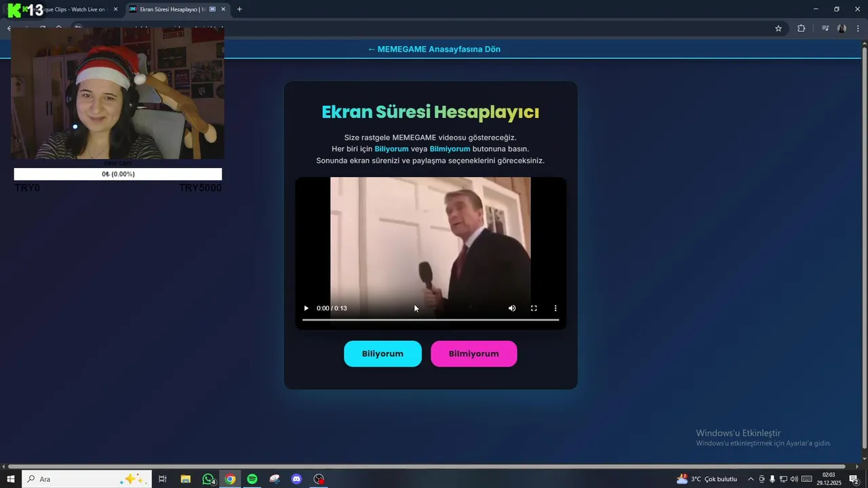Click the Ara taskbar search box
This screenshot has width=868, height=488.
pos(87,479)
